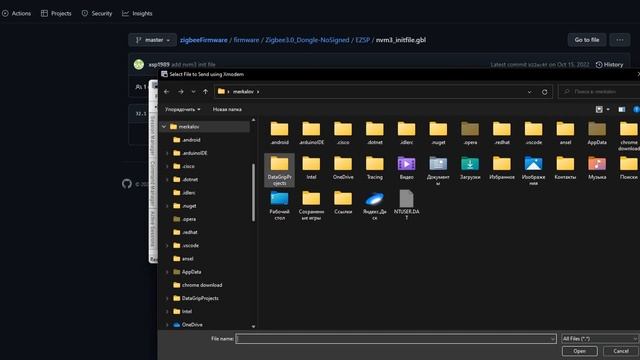This screenshot has height=360, width=640.
Task: Change the view mode icon
Action: pyautogui.click(x=599, y=109)
